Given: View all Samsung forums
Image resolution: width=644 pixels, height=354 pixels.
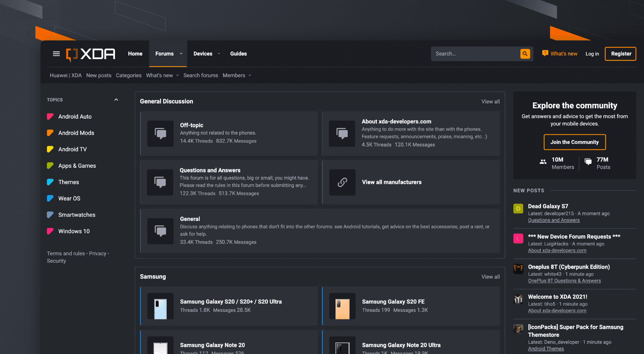Looking at the screenshot, I should point(490,277).
